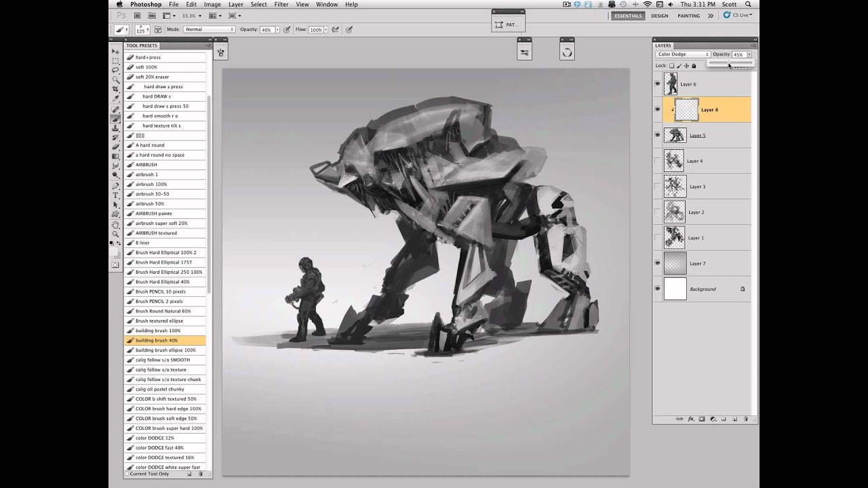Open tool preset picker in options bar
Image resolution: width=868 pixels, height=488 pixels.
[121, 30]
